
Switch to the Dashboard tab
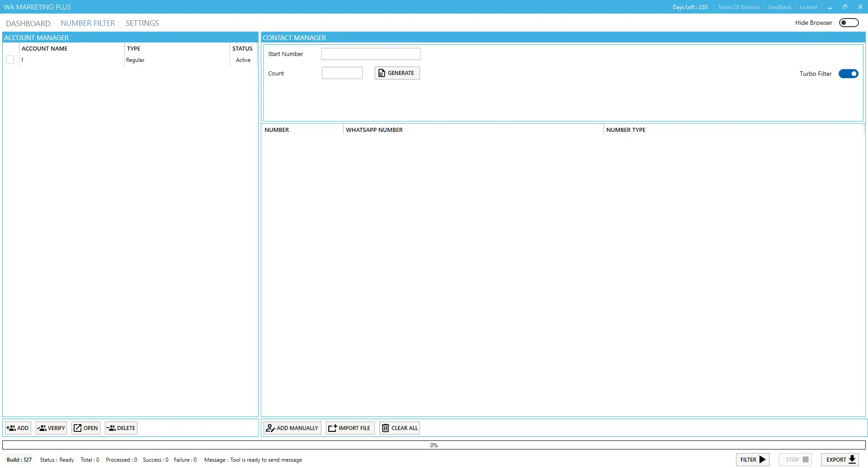(28, 23)
